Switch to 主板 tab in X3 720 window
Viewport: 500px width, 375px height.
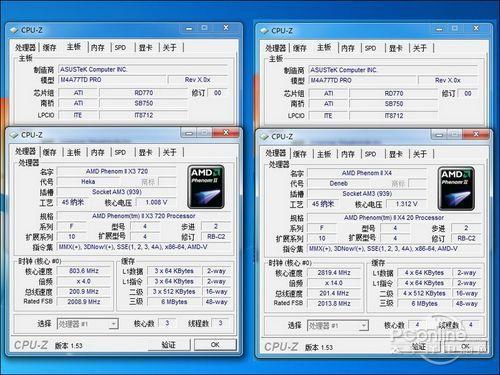(x=74, y=152)
